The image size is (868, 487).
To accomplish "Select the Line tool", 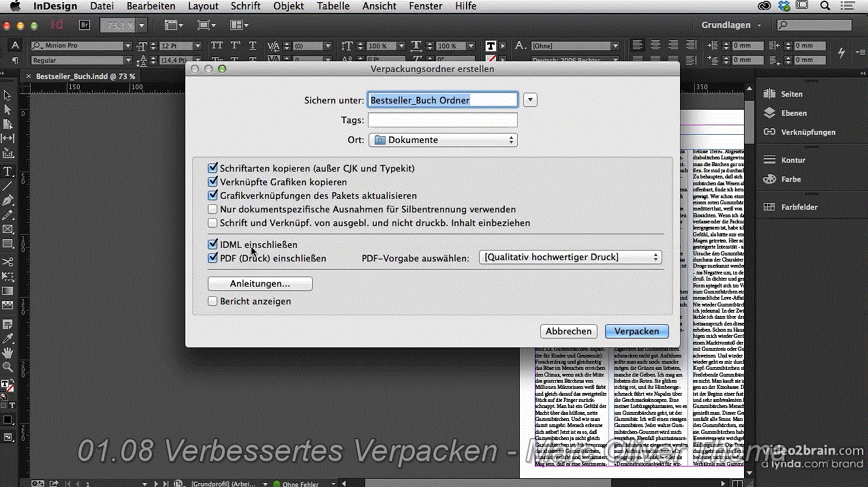I will pyautogui.click(x=8, y=185).
